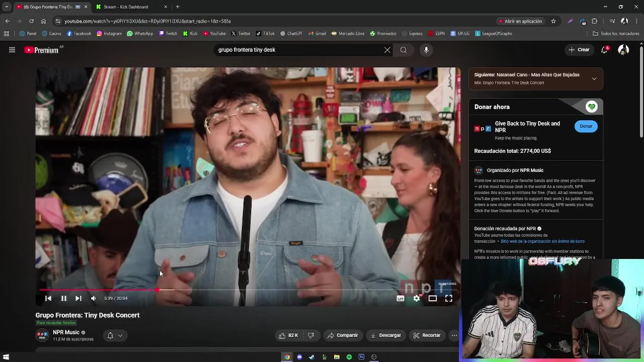Viewport: 644px width, 362px height.
Task: Open the Mercado Libre bookmark
Action: [x=348, y=34]
